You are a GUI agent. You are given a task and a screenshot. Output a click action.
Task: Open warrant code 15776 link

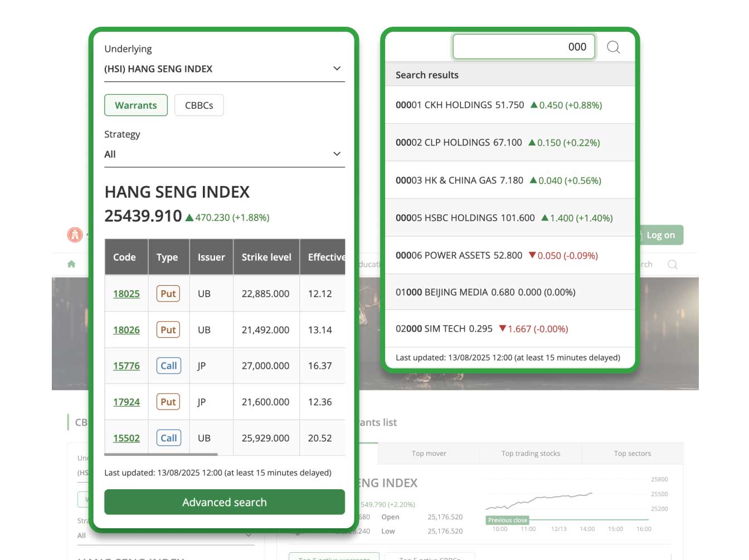tap(127, 366)
